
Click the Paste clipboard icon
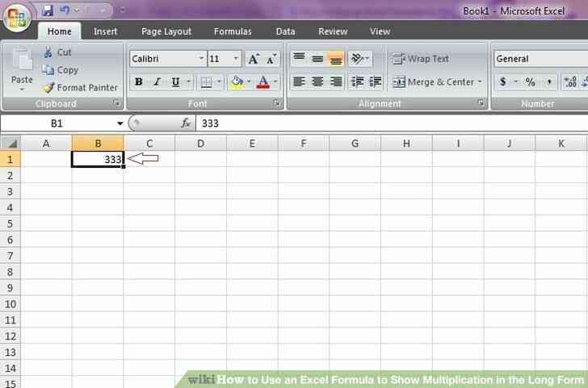point(22,60)
